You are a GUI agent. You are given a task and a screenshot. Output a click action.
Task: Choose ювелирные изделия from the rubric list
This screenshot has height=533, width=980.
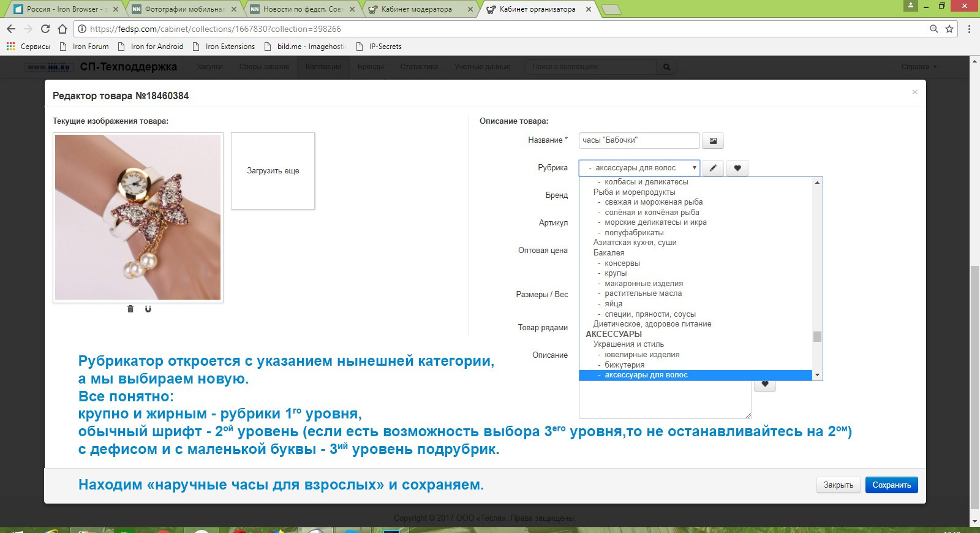pyautogui.click(x=642, y=355)
